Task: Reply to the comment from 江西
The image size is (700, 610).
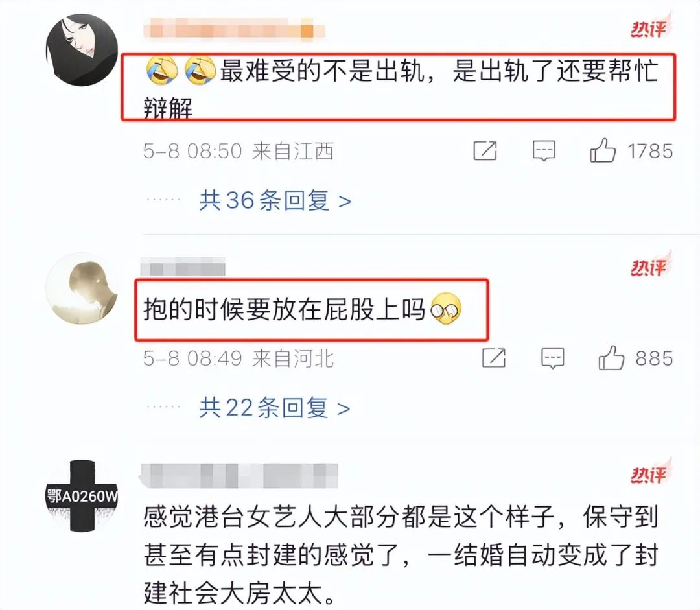Action: coord(544,151)
